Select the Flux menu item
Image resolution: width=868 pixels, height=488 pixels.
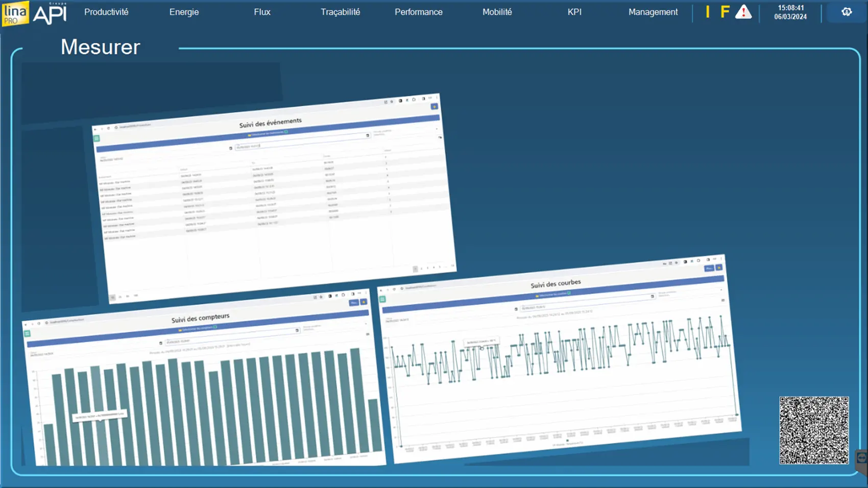(262, 12)
